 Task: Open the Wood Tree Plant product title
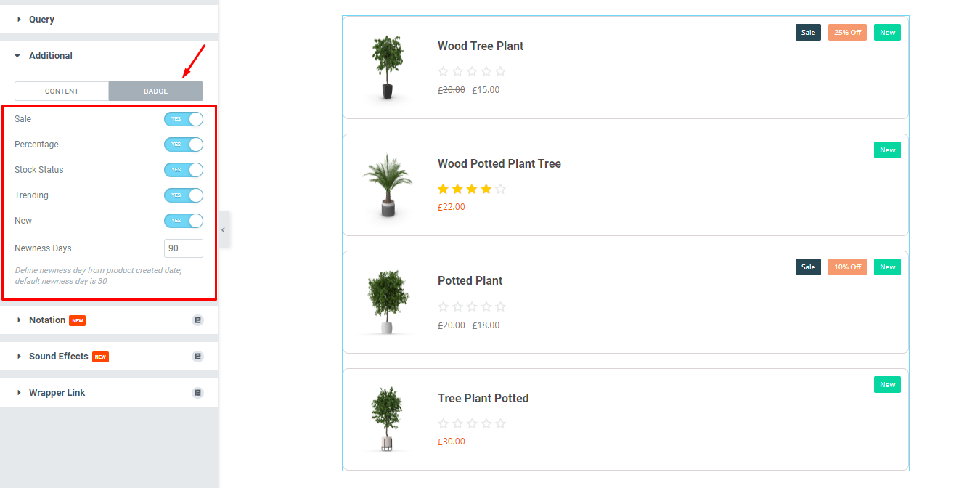[481, 46]
